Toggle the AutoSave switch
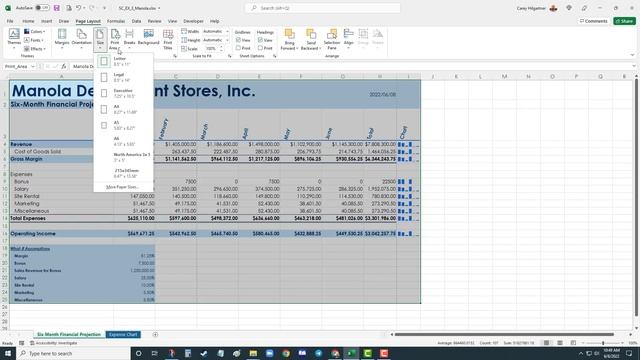This screenshot has width=640, height=360. (42, 8)
